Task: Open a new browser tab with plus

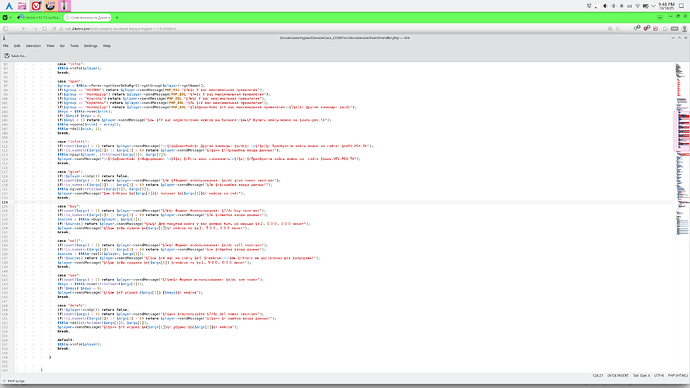Action: pos(117,18)
